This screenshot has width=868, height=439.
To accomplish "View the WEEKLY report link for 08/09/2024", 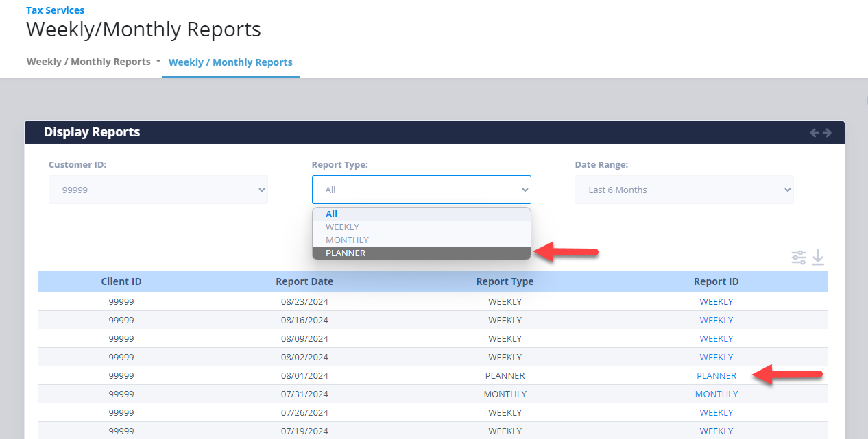I will point(716,339).
